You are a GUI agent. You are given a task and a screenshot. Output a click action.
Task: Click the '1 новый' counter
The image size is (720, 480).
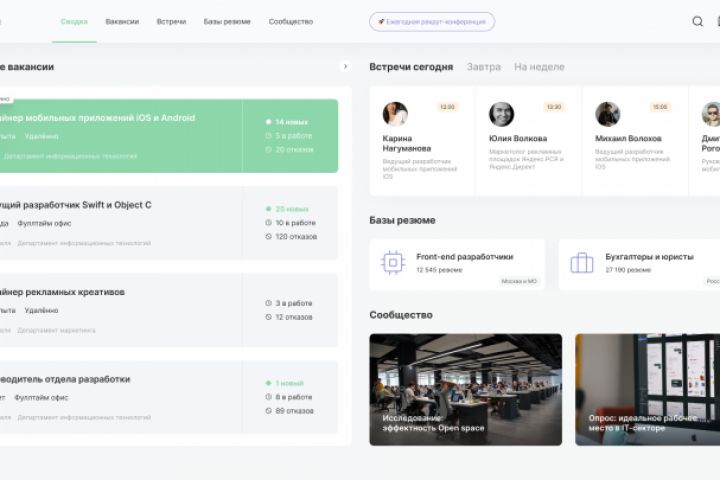point(289,383)
